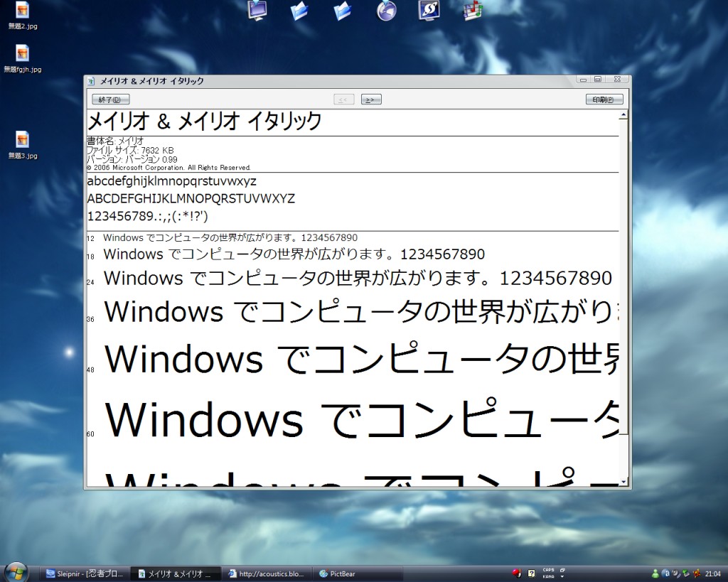
Task: Click the red ball IME icon in taskbar
Action: pyautogui.click(x=516, y=573)
